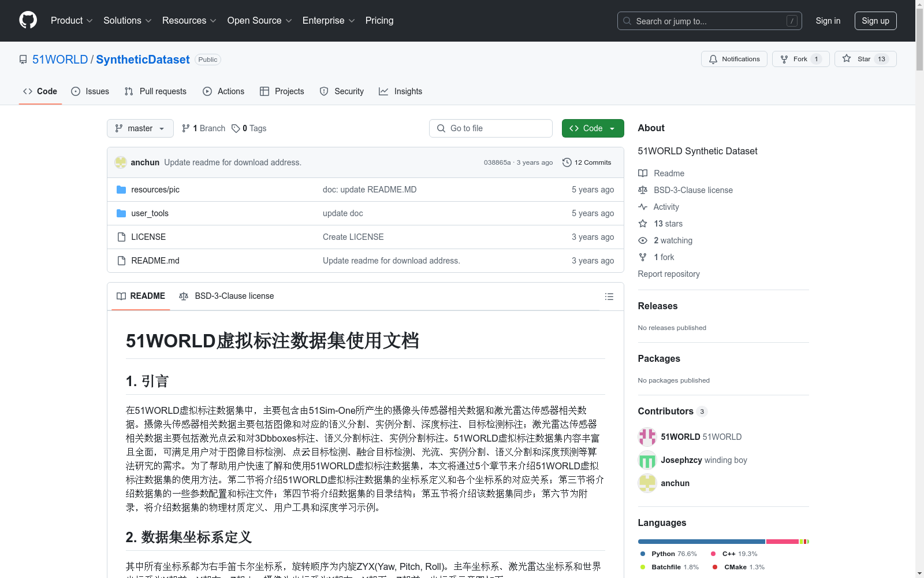Open anchun contributor avatar in sidebar

647,483
